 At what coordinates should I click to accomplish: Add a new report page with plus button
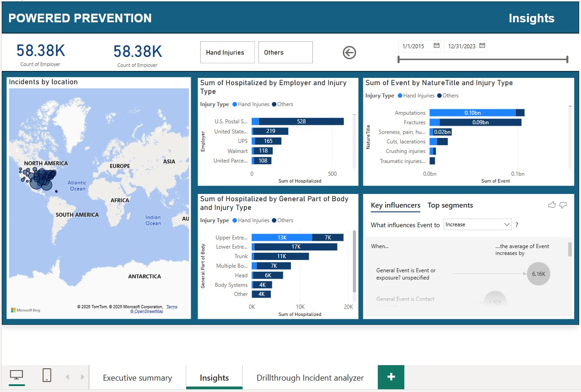coord(391,377)
